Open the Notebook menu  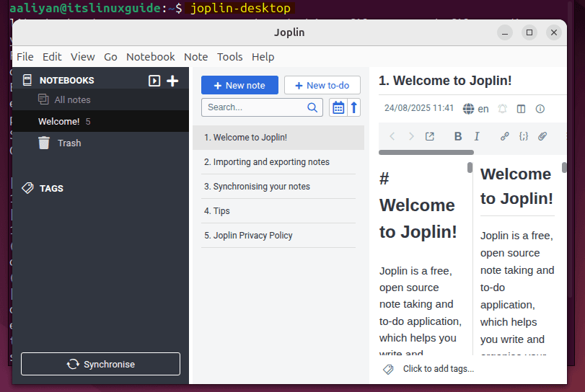click(x=150, y=57)
